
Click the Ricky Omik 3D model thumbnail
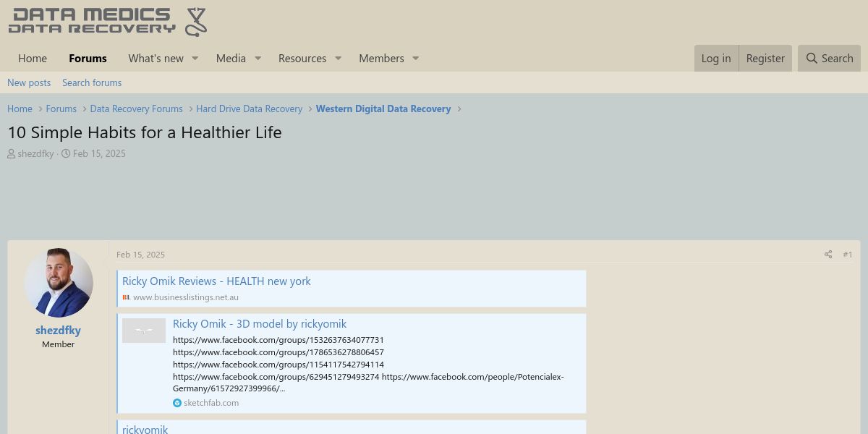(144, 331)
